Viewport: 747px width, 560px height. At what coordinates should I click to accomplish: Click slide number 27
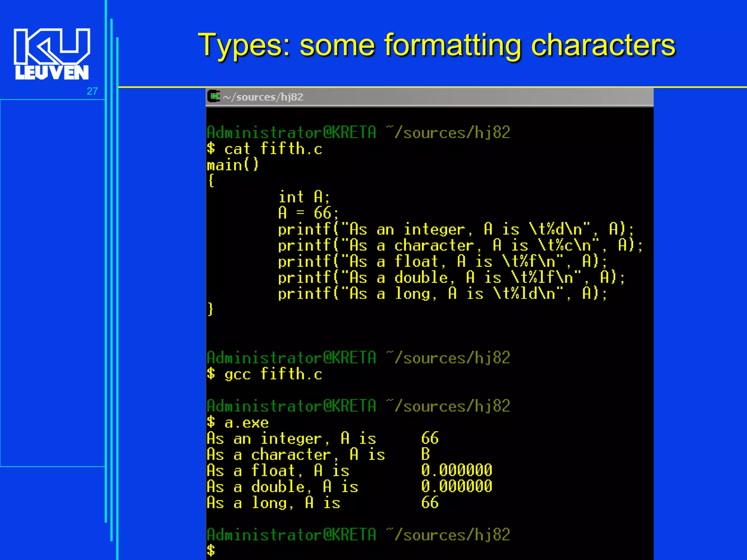[92, 91]
